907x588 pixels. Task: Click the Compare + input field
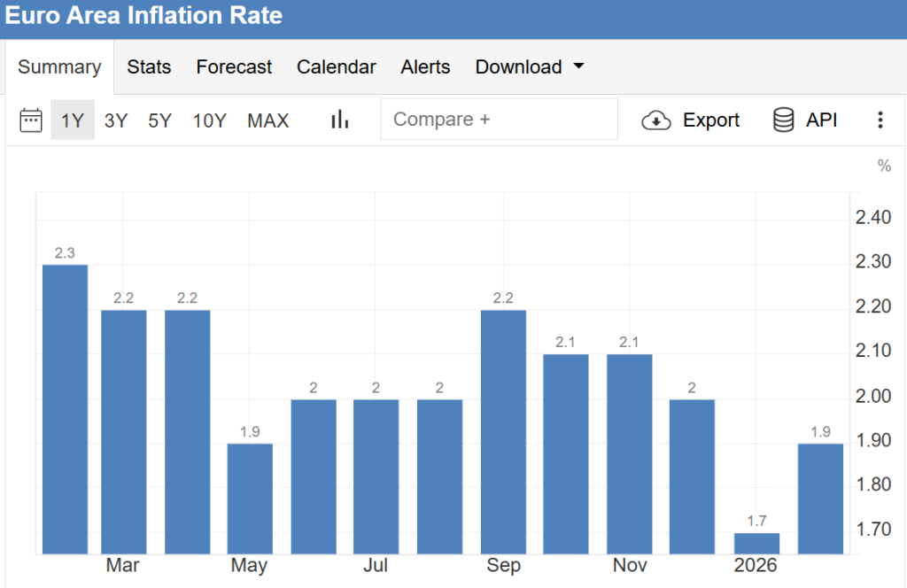pos(499,120)
